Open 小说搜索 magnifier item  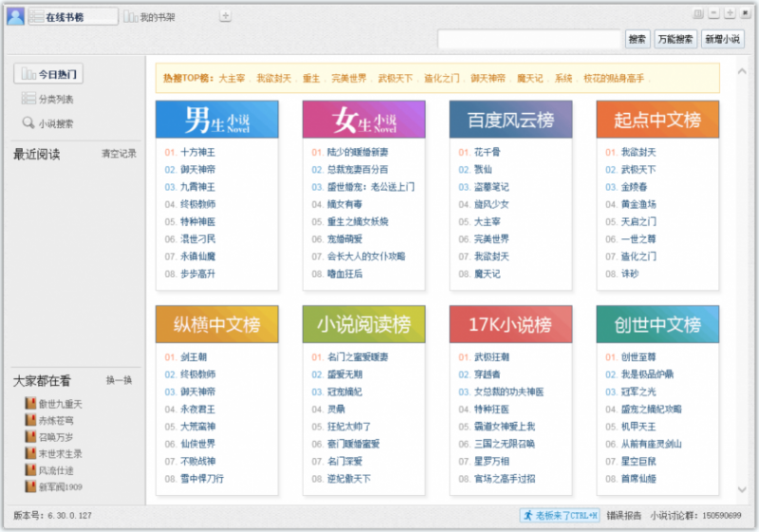pyautogui.click(x=47, y=123)
